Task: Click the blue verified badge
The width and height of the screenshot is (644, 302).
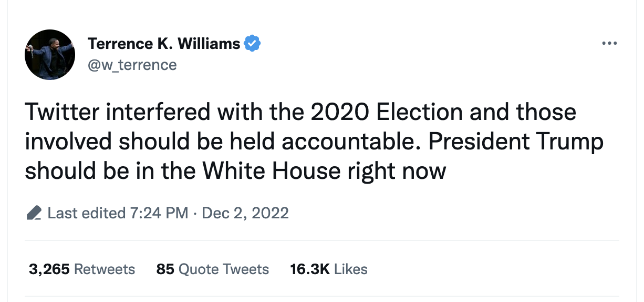Action: pyautogui.click(x=253, y=44)
